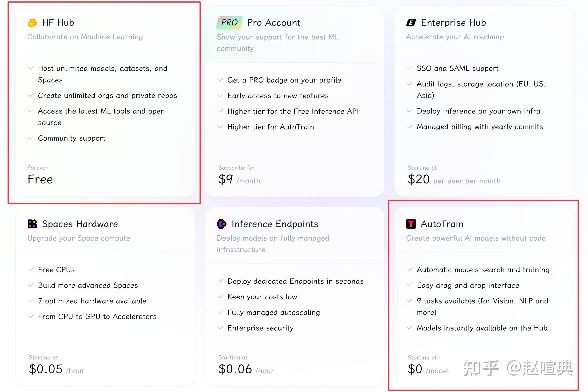Image resolution: width=588 pixels, height=392 pixels.
Task: Click the Forever Free price label
Action: (x=40, y=179)
